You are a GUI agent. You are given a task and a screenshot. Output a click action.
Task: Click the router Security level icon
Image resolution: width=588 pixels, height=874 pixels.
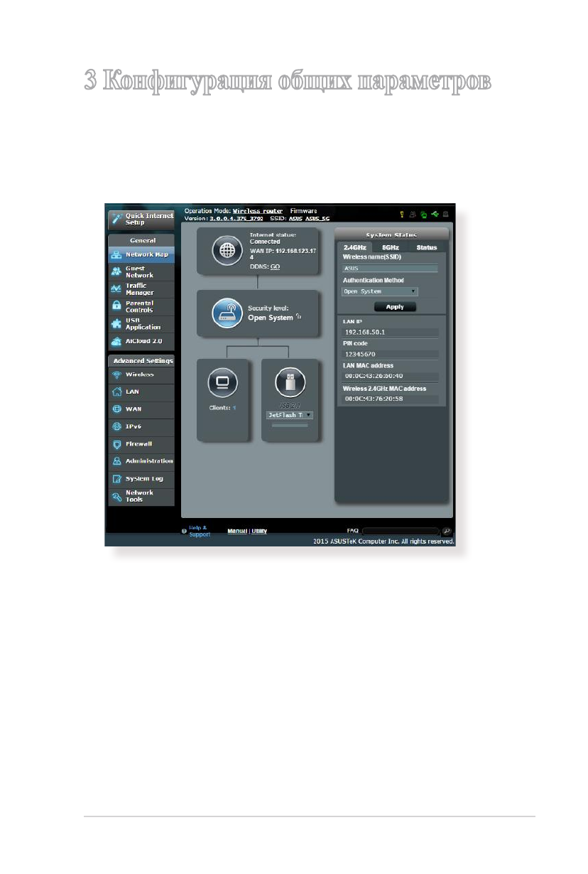(x=228, y=313)
